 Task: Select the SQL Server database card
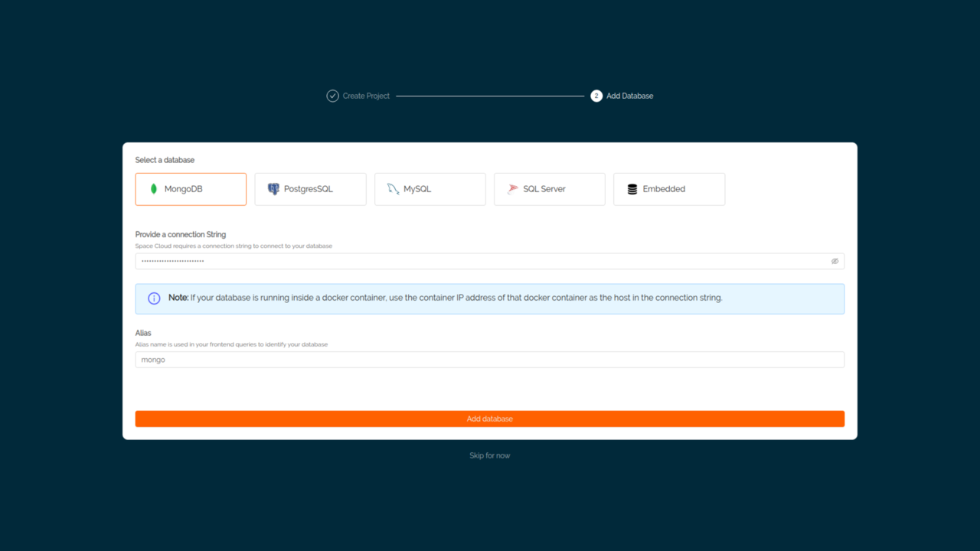point(549,188)
